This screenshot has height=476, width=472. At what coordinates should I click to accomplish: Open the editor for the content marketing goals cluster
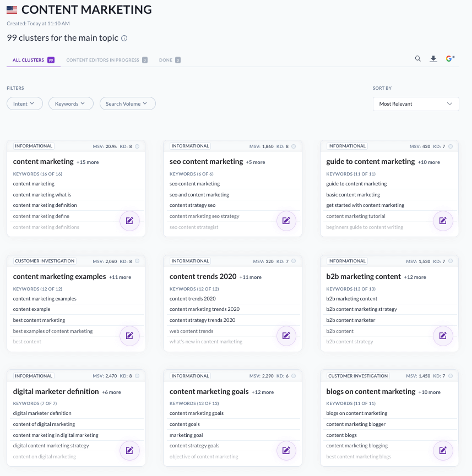(x=286, y=451)
